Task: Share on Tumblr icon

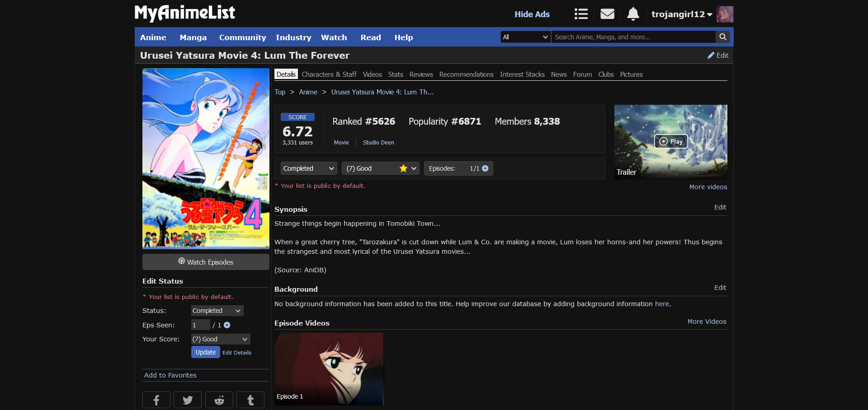Action: click(250, 400)
